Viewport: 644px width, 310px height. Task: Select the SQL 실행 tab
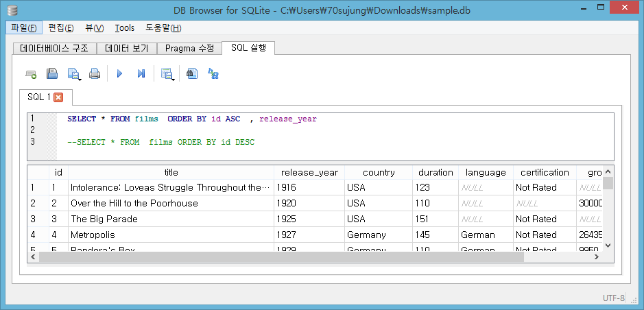(248, 47)
